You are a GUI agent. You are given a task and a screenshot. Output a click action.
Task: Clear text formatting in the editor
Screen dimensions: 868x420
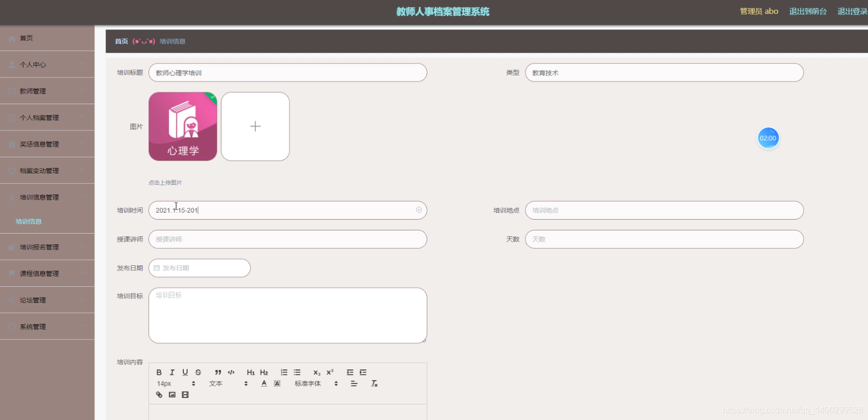[x=374, y=384]
